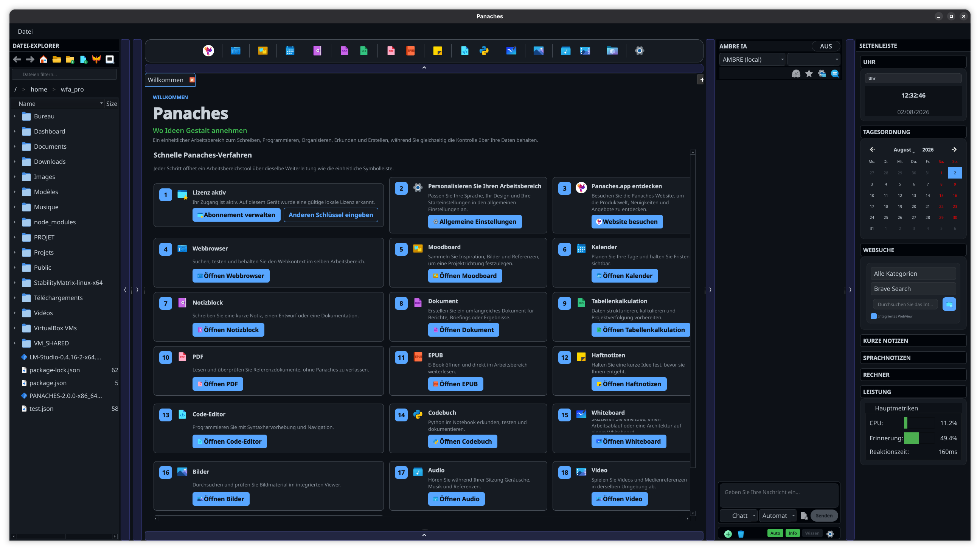Open the Chatt mode dropdown
Viewport: 980px width, 550px height.
click(739, 516)
